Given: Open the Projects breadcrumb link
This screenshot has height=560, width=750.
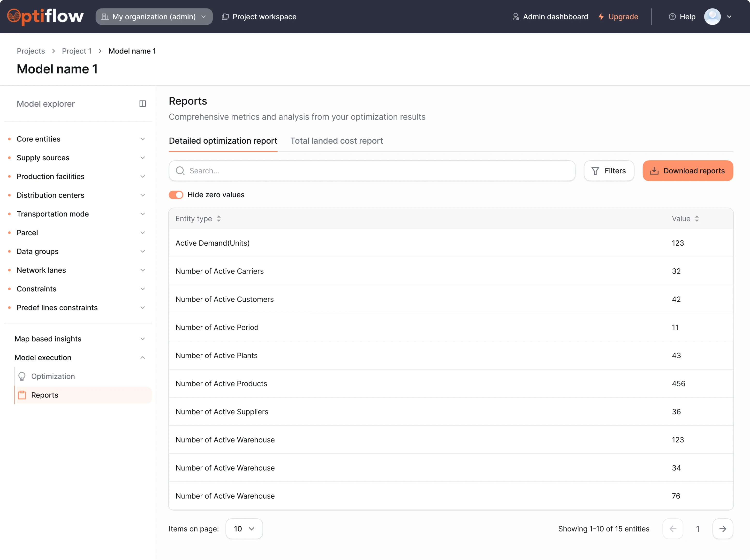Looking at the screenshot, I should click(x=30, y=51).
